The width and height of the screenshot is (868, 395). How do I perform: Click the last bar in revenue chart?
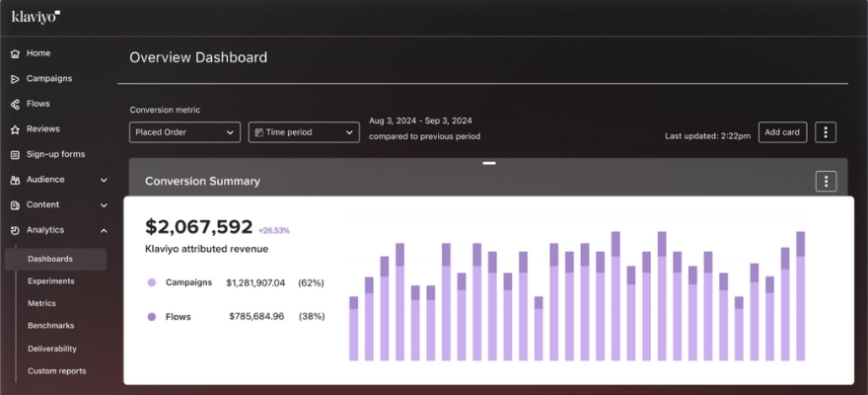801,296
